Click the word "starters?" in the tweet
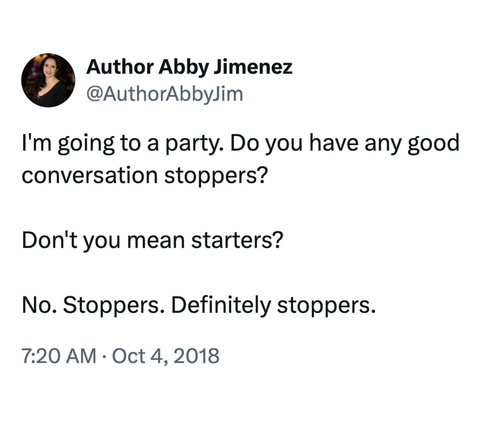 237,240
